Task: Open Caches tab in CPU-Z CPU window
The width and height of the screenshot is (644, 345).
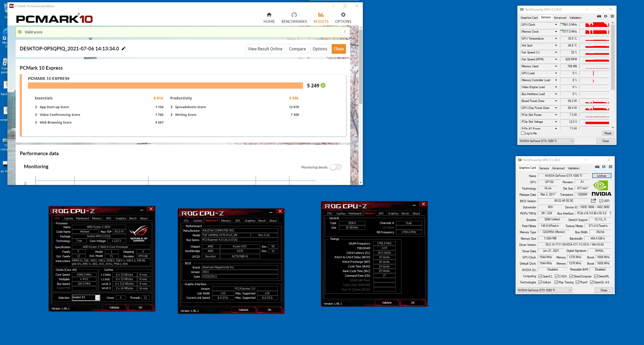Action: (x=69, y=218)
